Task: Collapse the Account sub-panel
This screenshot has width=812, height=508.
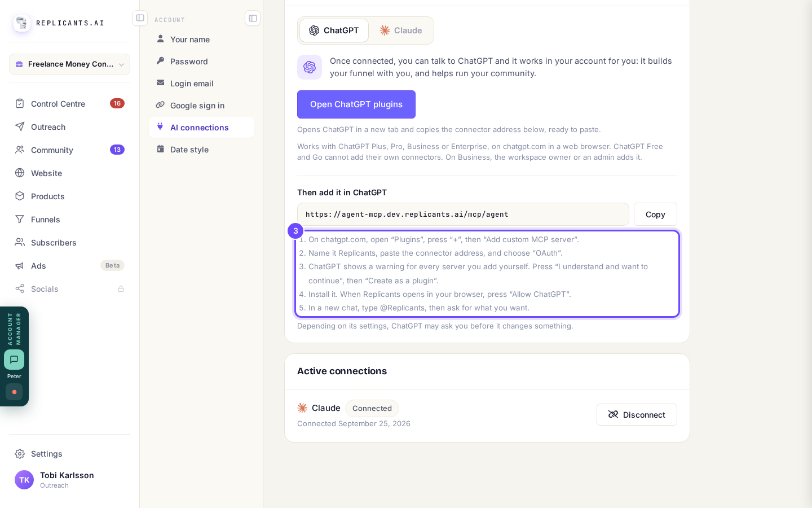Action: [x=253, y=18]
